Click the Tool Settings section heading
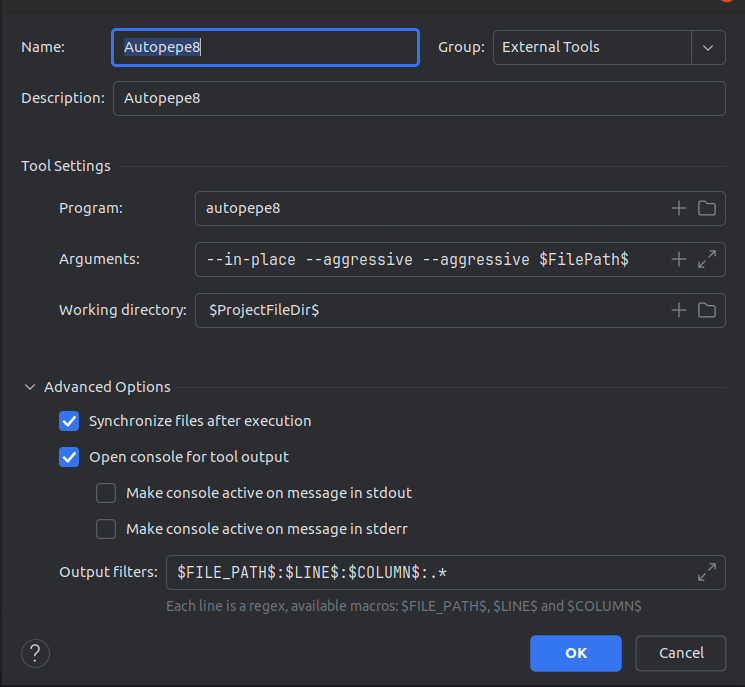 pyautogui.click(x=66, y=166)
